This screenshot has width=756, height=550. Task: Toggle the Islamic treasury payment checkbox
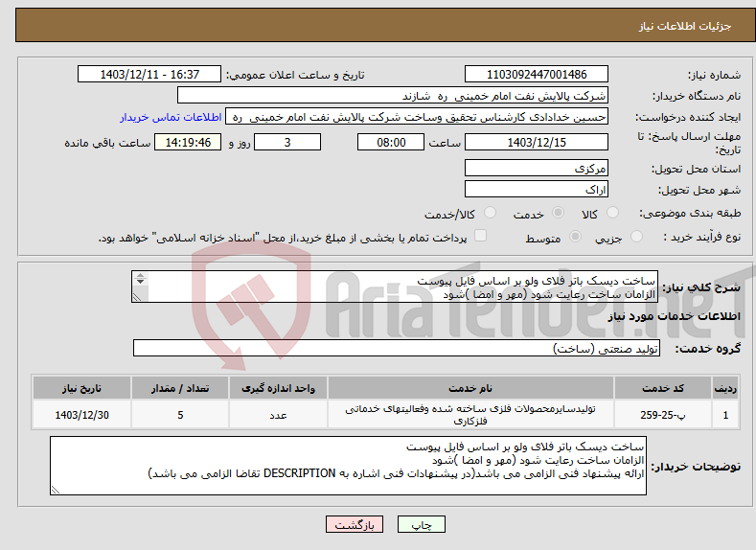click(480, 235)
